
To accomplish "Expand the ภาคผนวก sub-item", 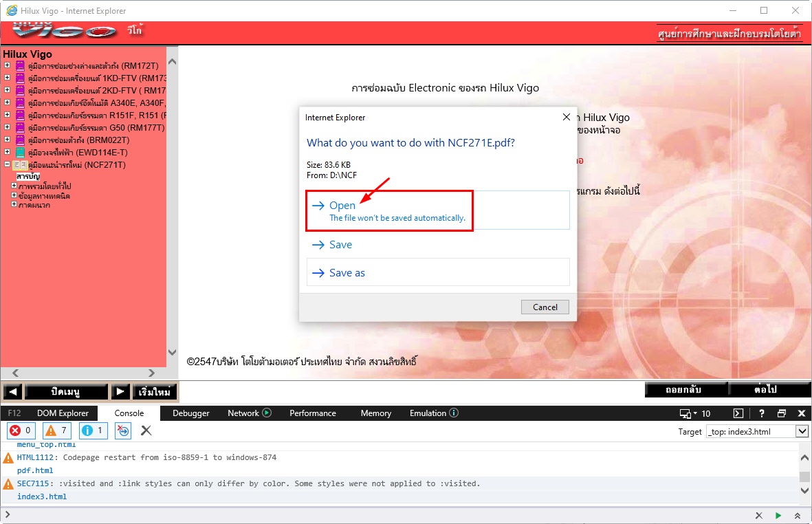I will 14,204.
